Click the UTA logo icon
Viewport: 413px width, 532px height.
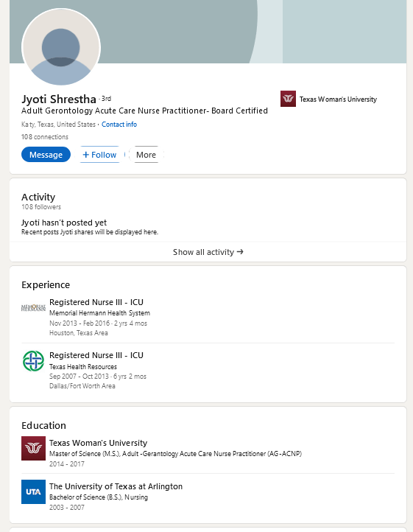[x=33, y=491]
